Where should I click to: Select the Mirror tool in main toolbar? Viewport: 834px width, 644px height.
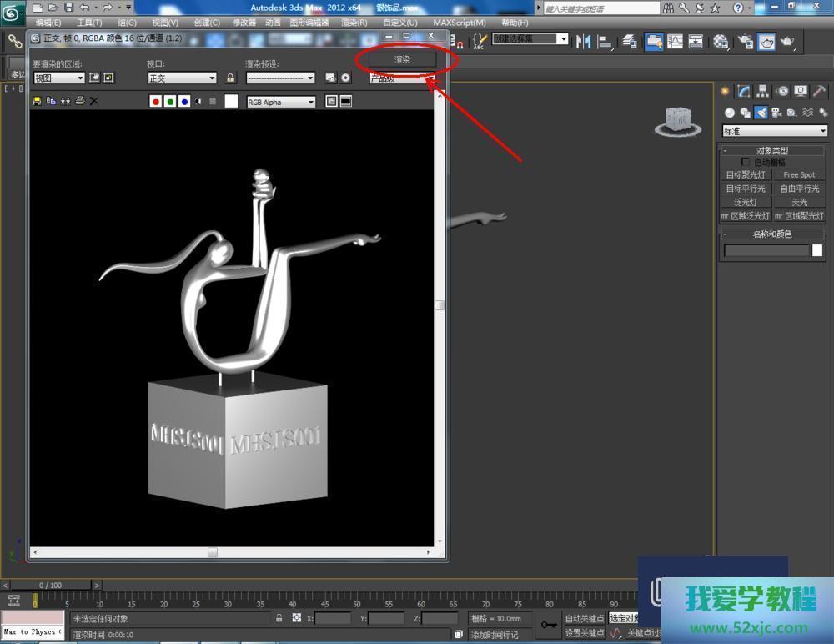[583, 41]
